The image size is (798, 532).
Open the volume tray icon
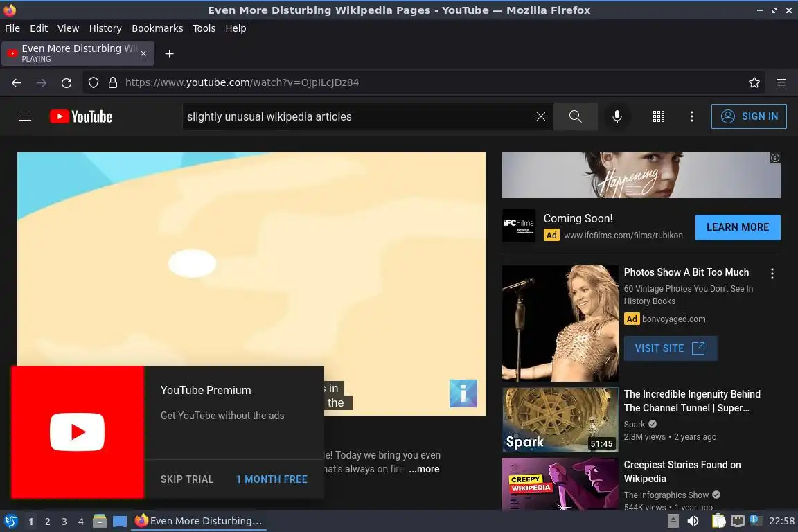693,521
